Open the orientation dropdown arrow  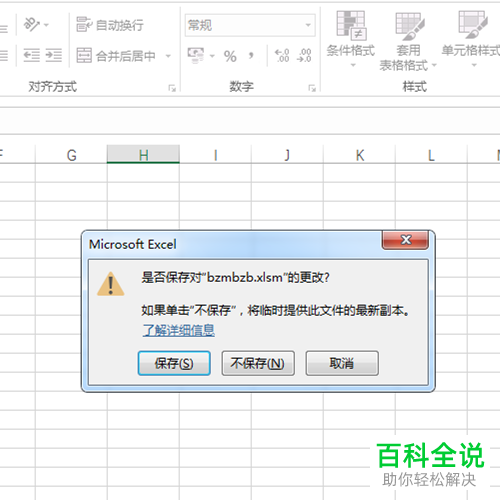point(46,25)
